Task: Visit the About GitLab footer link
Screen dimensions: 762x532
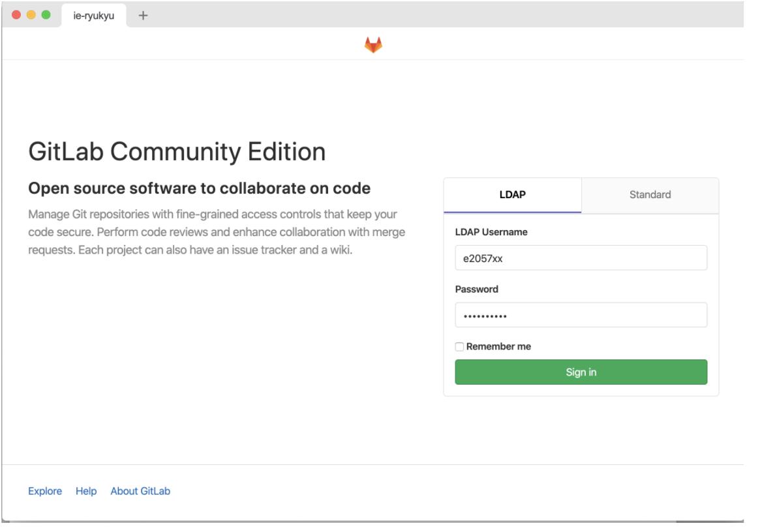Action: click(140, 491)
